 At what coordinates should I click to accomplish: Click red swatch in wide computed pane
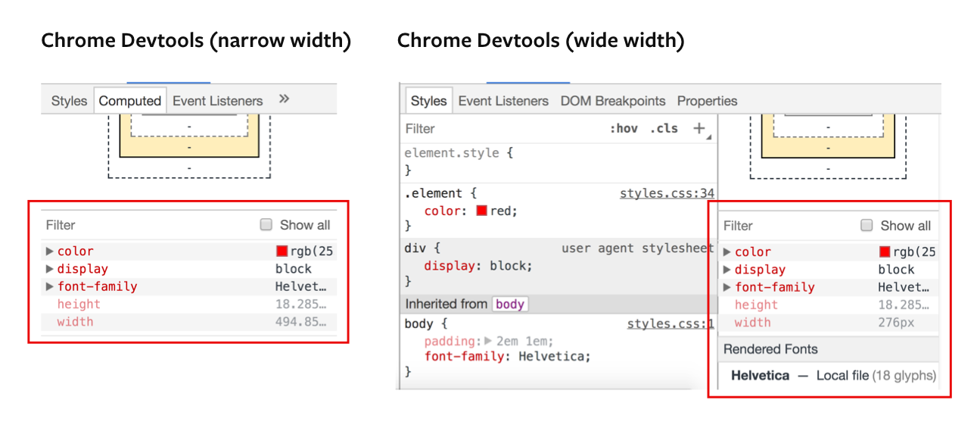coord(885,252)
